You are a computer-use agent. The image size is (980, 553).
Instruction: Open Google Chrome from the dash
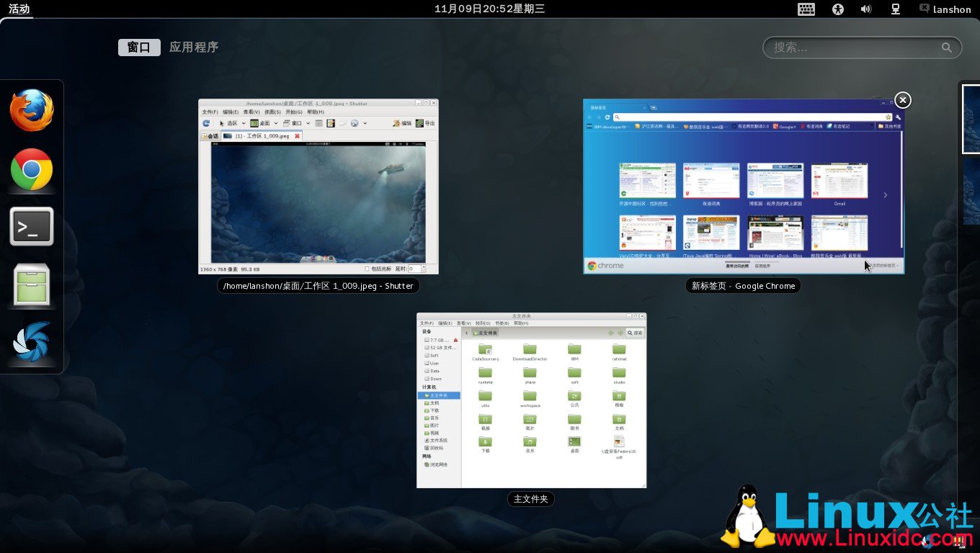click(32, 170)
